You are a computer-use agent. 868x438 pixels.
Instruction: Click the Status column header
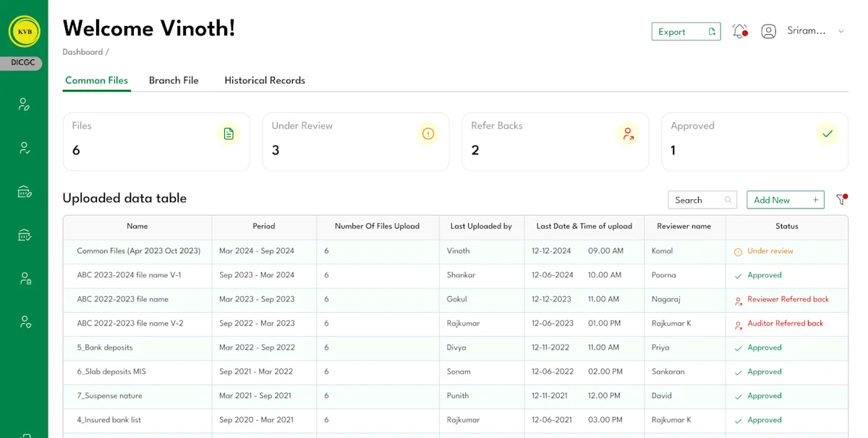(787, 226)
